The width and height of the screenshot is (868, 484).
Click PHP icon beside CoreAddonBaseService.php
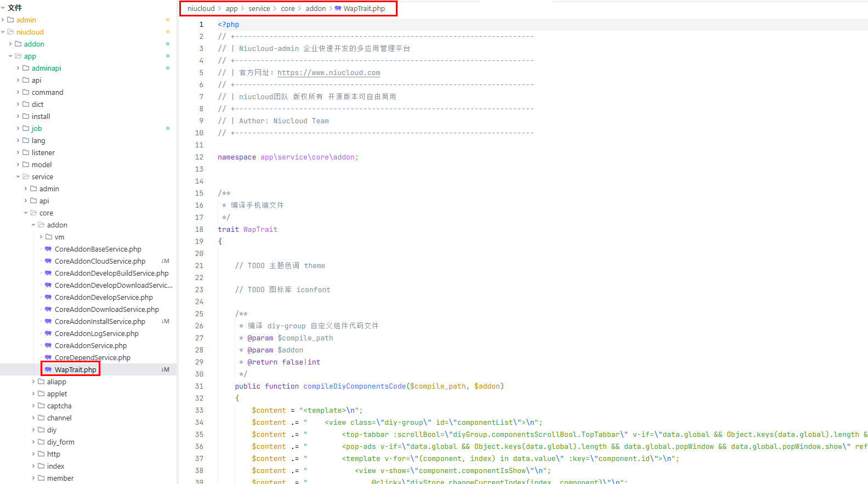pos(48,249)
